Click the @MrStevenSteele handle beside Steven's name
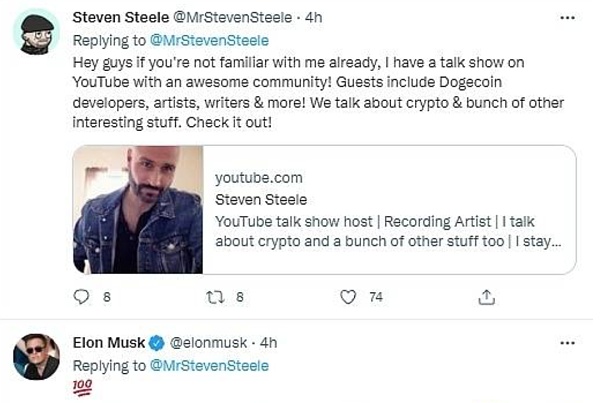600x403 pixels. tap(237, 18)
